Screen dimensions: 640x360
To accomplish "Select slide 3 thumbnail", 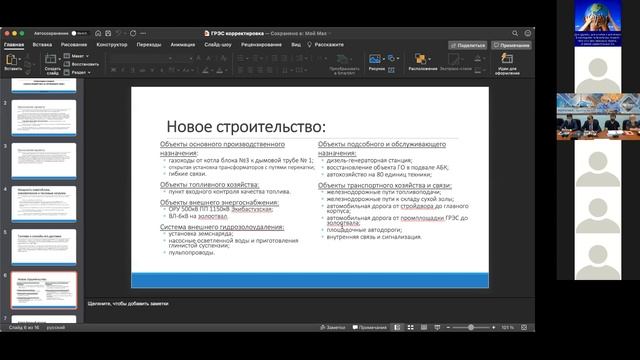I will [44, 161].
